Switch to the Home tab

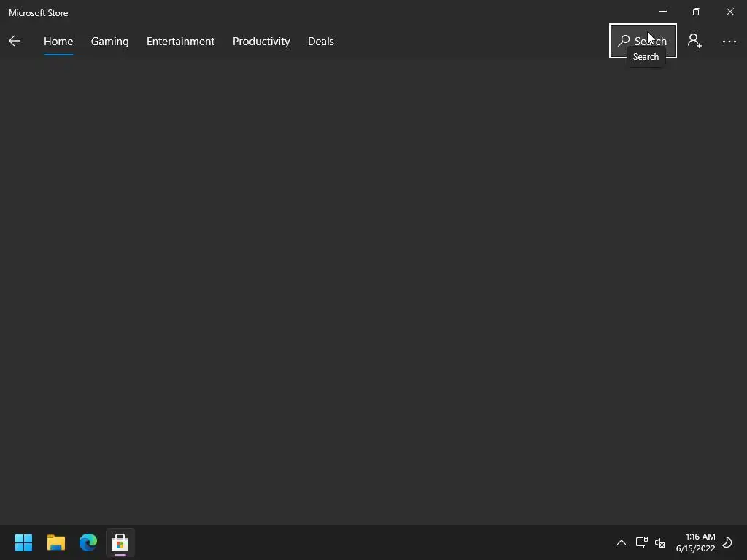58,42
